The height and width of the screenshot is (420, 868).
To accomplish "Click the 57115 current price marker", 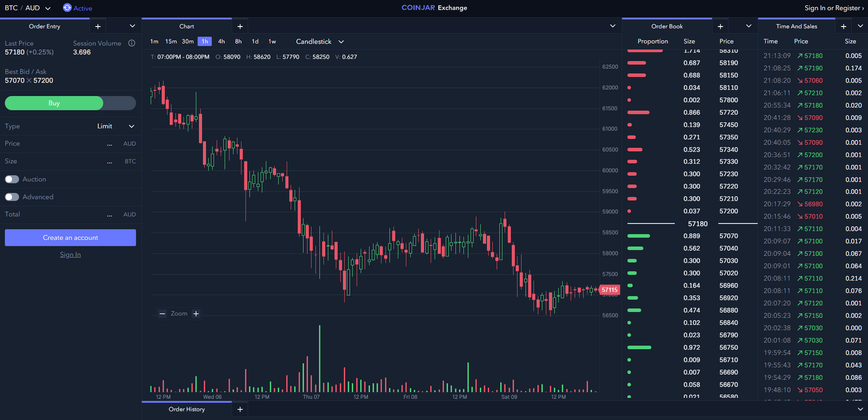I will pyautogui.click(x=610, y=290).
